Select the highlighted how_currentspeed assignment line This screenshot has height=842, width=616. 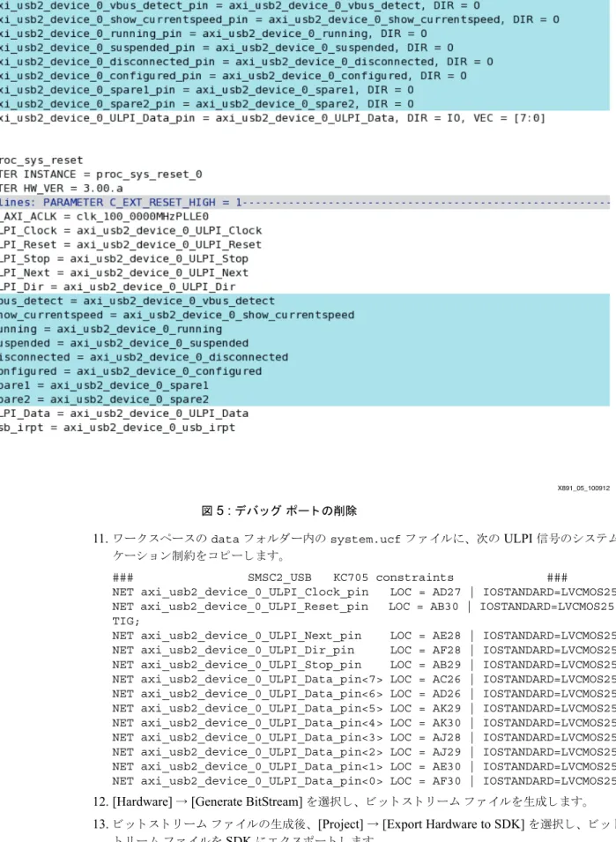click(x=177, y=316)
